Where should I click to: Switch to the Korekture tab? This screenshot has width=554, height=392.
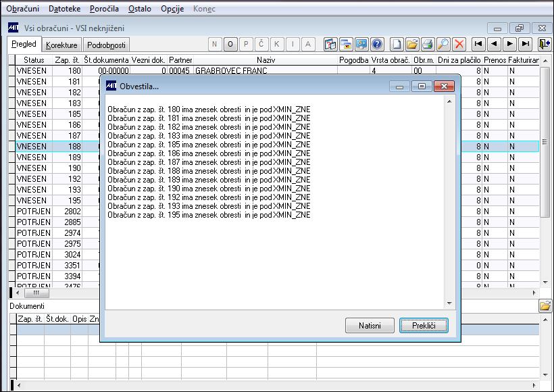pyautogui.click(x=61, y=45)
